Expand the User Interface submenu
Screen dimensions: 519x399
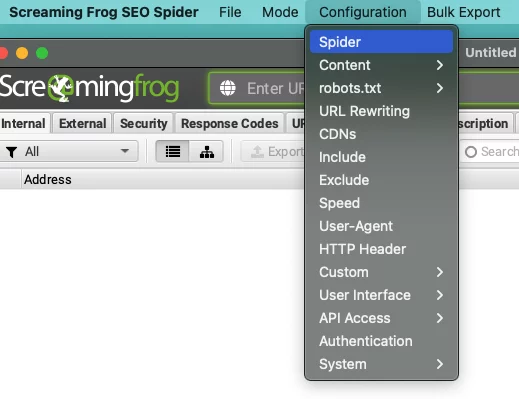pos(381,295)
